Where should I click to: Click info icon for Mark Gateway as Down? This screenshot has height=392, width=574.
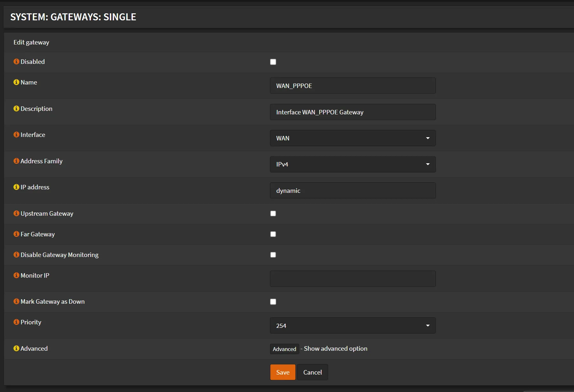pos(16,301)
